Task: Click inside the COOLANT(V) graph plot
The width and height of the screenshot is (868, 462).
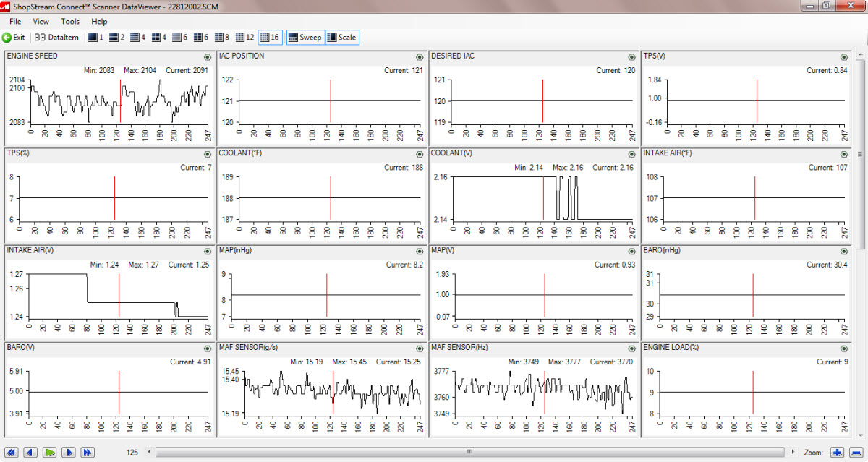Action: pyautogui.click(x=542, y=198)
